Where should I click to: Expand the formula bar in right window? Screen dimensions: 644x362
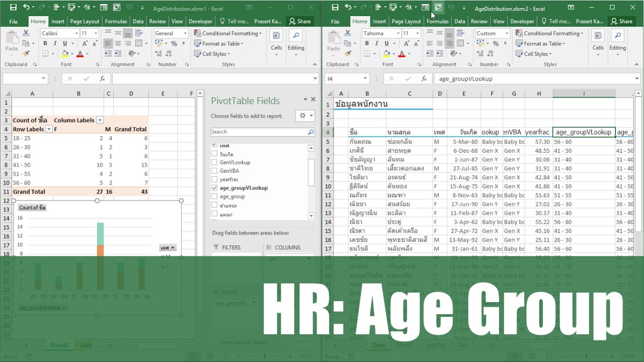pyautogui.click(x=637, y=79)
